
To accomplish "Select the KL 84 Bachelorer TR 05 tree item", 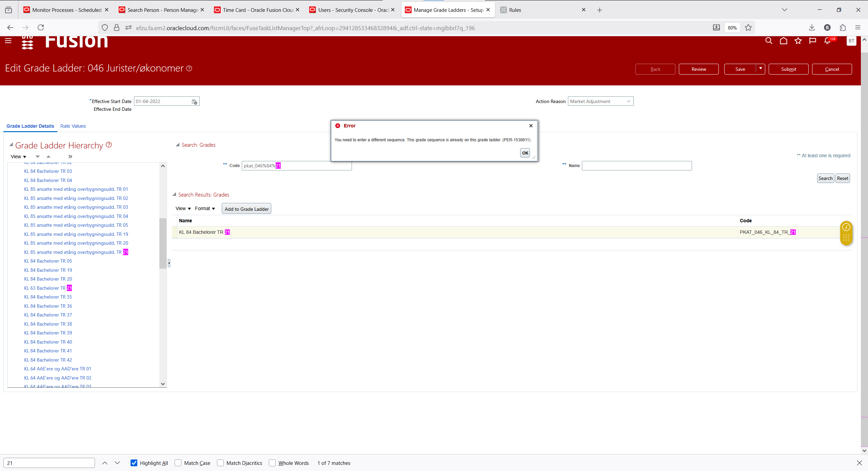I will click(x=48, y=261).
